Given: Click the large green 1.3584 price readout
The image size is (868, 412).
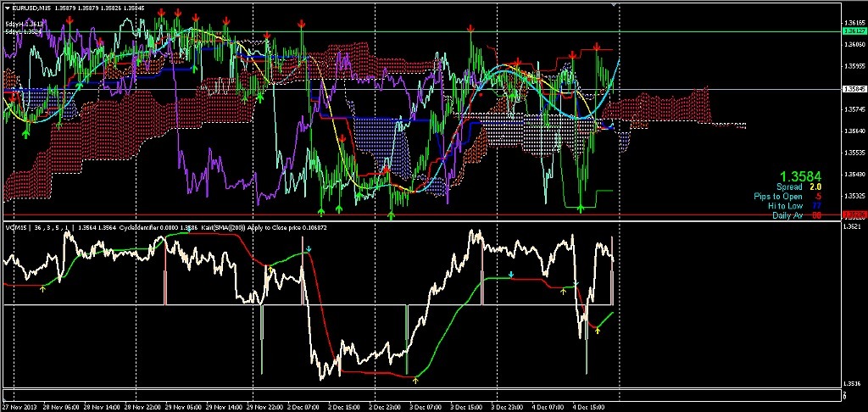Looking at the screenshot, I should click(x=802, y=176).
